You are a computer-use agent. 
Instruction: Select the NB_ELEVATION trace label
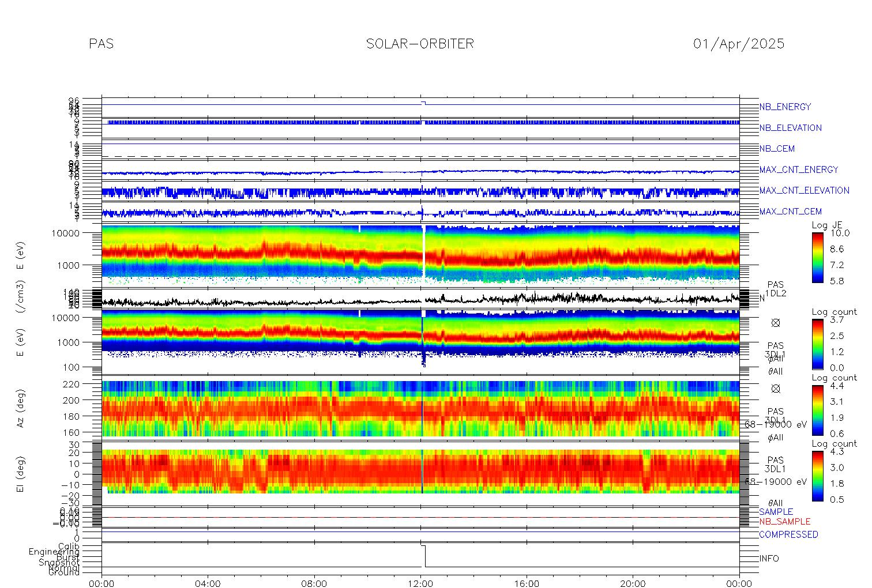(x=790, y=128)
